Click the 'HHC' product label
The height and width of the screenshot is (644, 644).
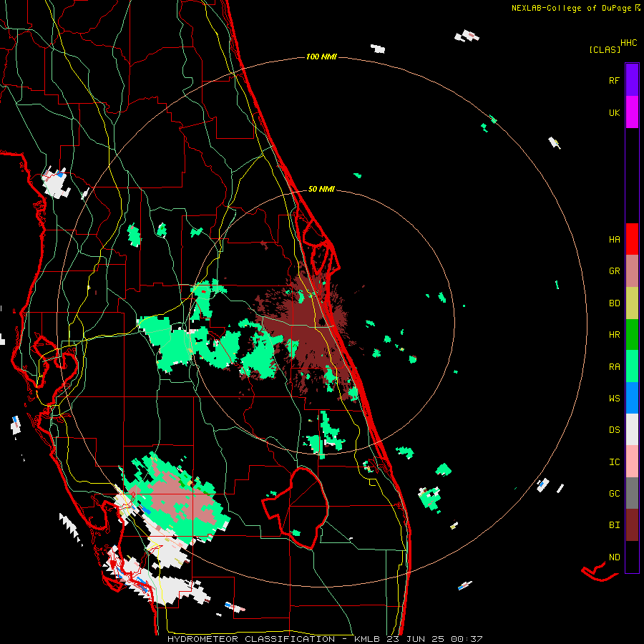click(x=629, y=43)
